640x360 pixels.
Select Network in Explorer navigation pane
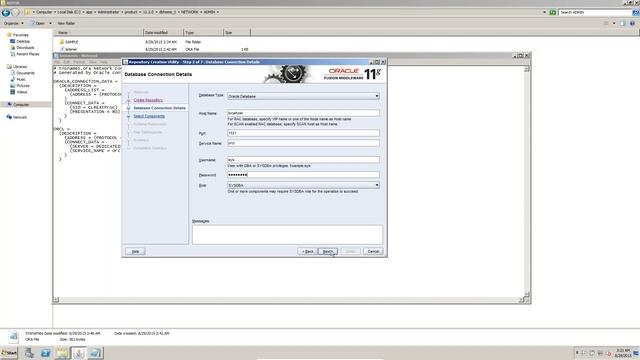pos(20,117)
